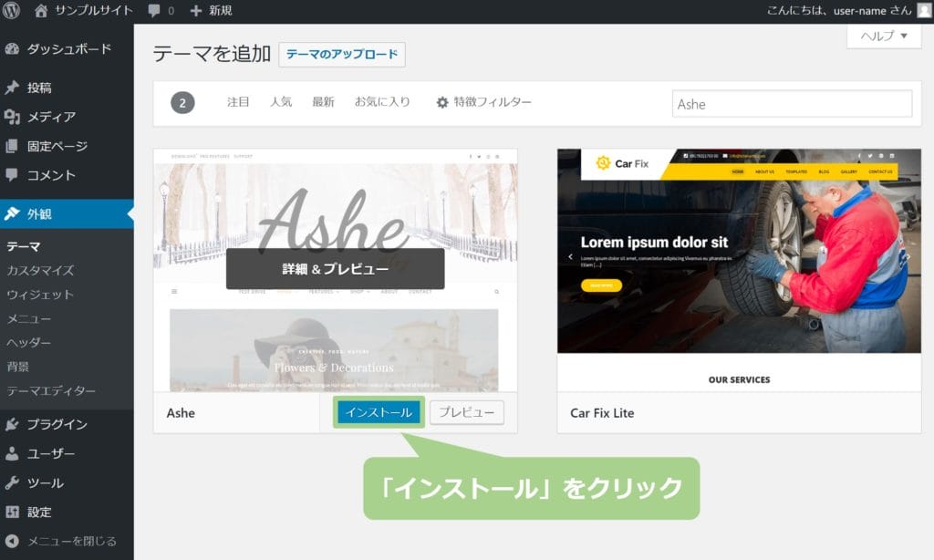Screen dimensions: 934x560
Task: Click the collapse menu arrow icon
Action: [x=12, y=541]
